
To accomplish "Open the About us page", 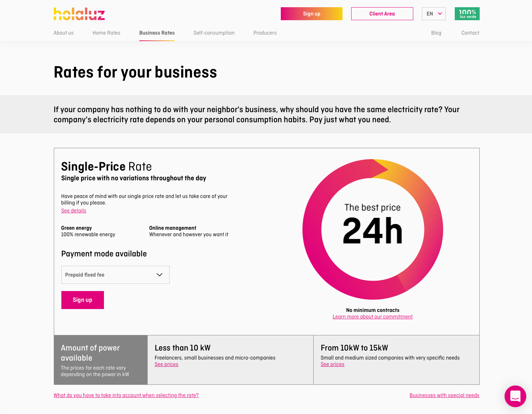I will (64, 33).
